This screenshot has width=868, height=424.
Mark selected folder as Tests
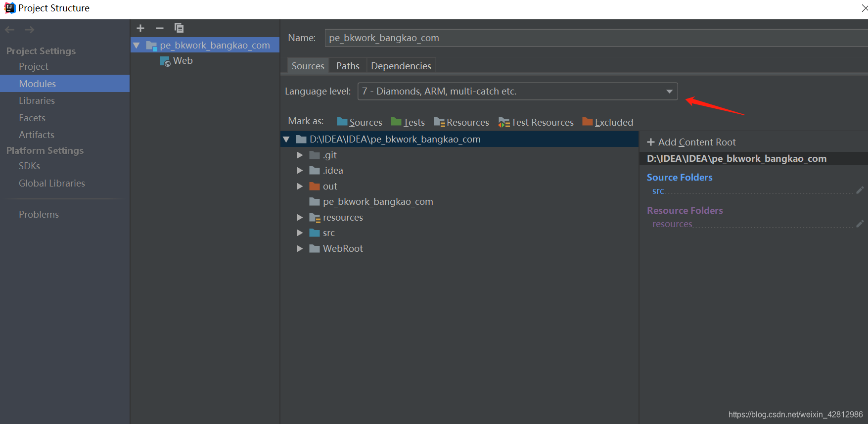(408, 122)
